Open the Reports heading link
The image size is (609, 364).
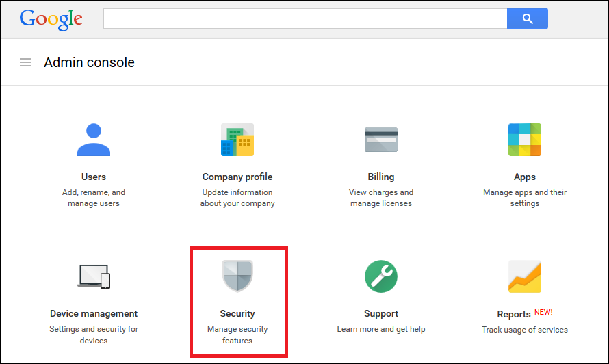(x=514, y=314)
